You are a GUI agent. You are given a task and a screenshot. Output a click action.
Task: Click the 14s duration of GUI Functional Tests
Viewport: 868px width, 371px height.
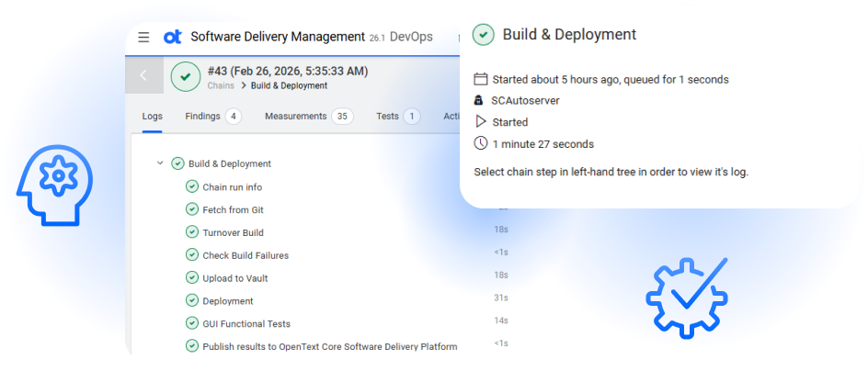point(501,320)
